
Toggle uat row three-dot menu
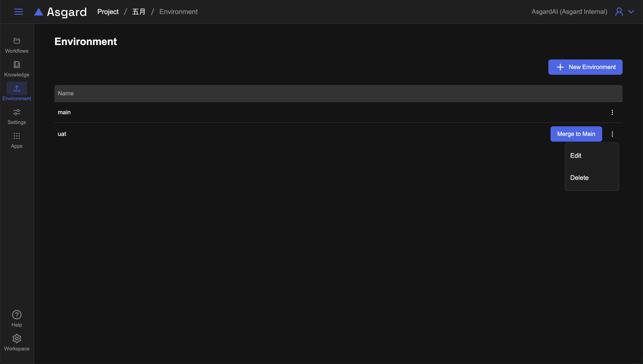(612, 134)
